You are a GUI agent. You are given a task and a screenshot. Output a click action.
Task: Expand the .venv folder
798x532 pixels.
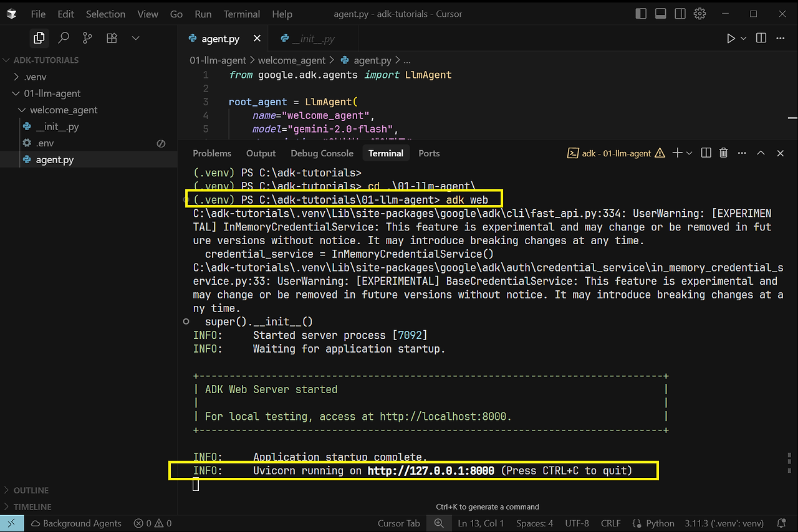[35, 77]
